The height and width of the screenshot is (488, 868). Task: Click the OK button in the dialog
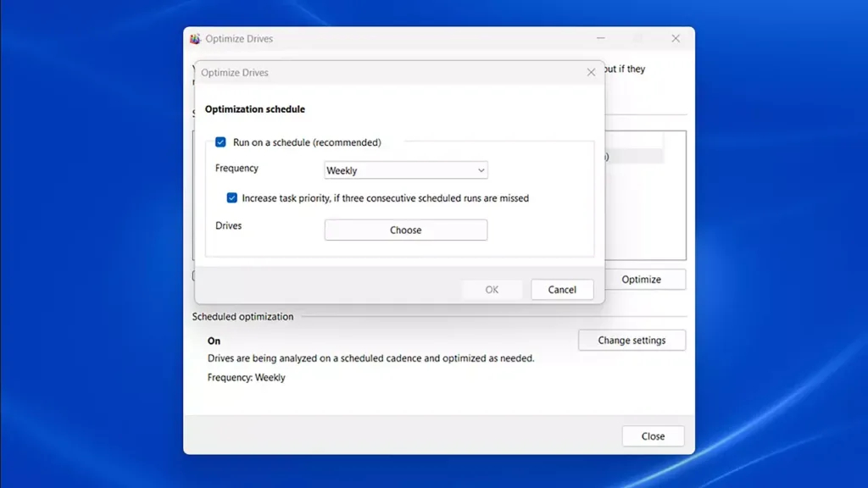(x=492, y=290)
